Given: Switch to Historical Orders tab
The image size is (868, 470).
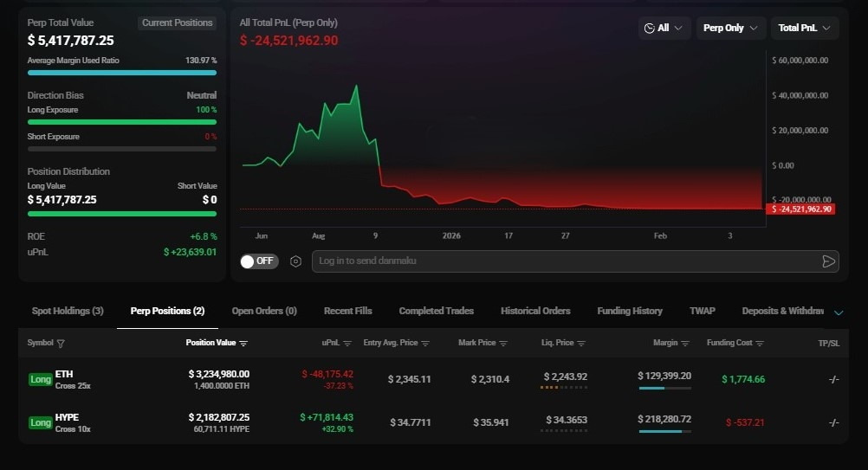Looking at the screenshot, I should 535,311.
